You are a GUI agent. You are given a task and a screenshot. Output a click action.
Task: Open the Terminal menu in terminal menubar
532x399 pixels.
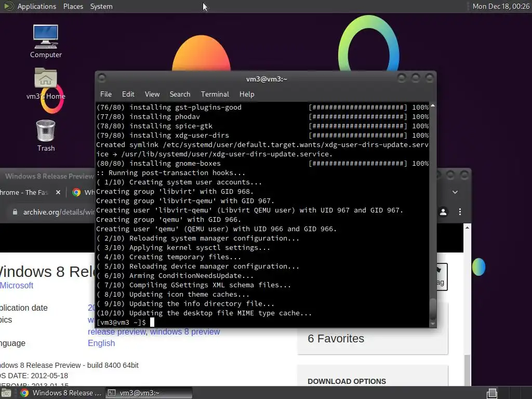click(x=215, y=95)
